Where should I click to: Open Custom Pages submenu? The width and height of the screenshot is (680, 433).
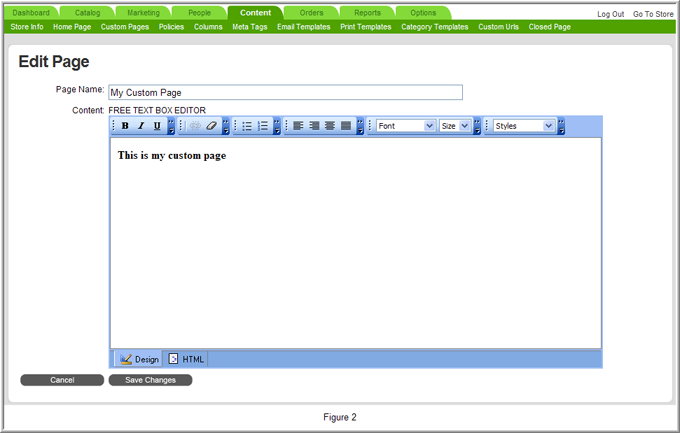pyautogui.click(x=125, y=27)
